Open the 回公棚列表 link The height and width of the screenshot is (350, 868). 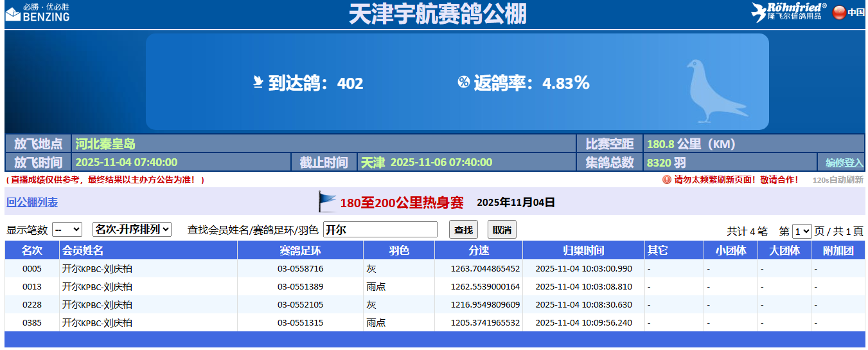pos(32,203)
